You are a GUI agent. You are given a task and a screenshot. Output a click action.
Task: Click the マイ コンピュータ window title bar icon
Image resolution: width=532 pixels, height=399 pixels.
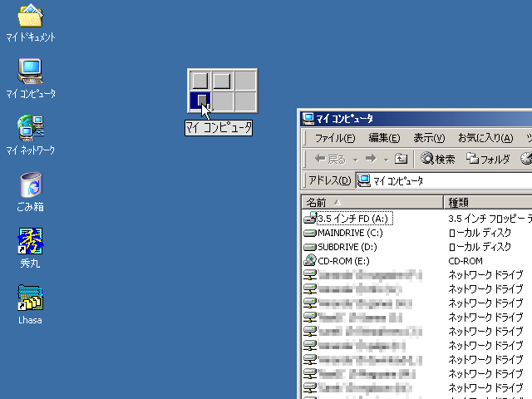[308, 118]
